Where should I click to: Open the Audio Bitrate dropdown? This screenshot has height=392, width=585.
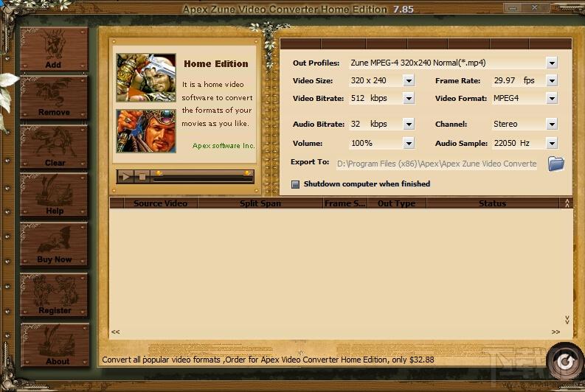[409, 124]
